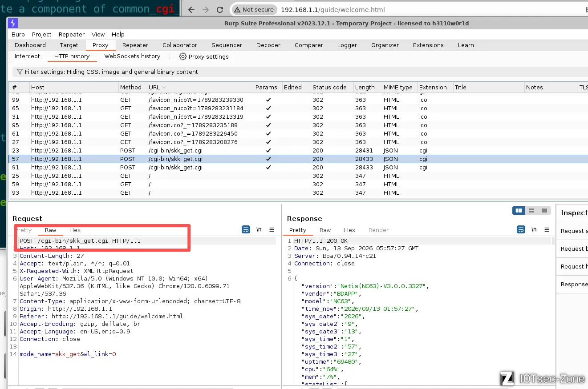Select history row 23 POST /cgi-bin/skk_get.cgi

(298, 150)
